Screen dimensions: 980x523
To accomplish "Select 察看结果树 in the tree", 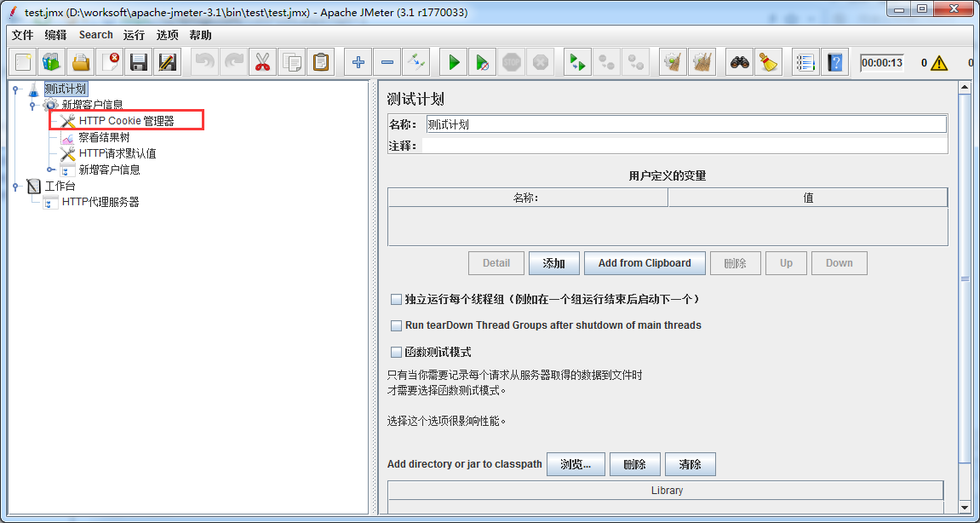I will [104, 137].
